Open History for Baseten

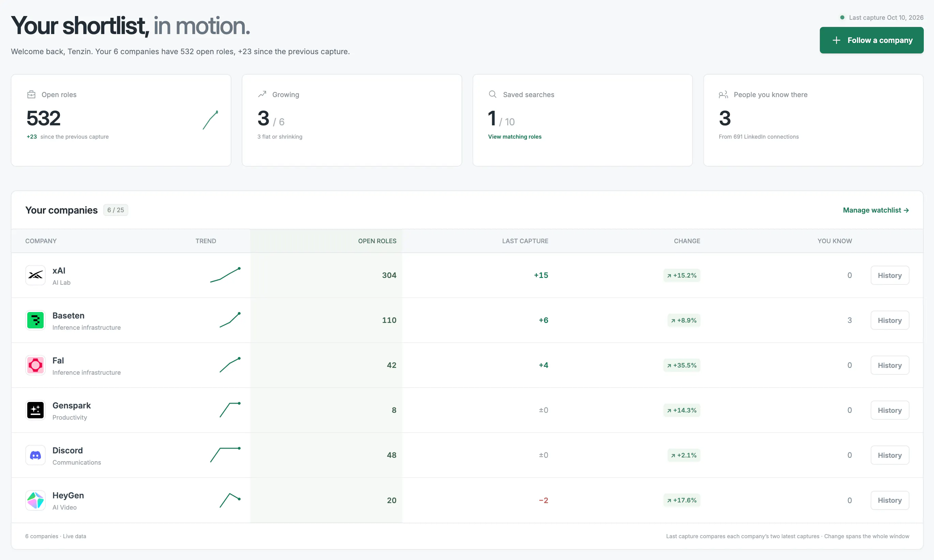(889, 321)
